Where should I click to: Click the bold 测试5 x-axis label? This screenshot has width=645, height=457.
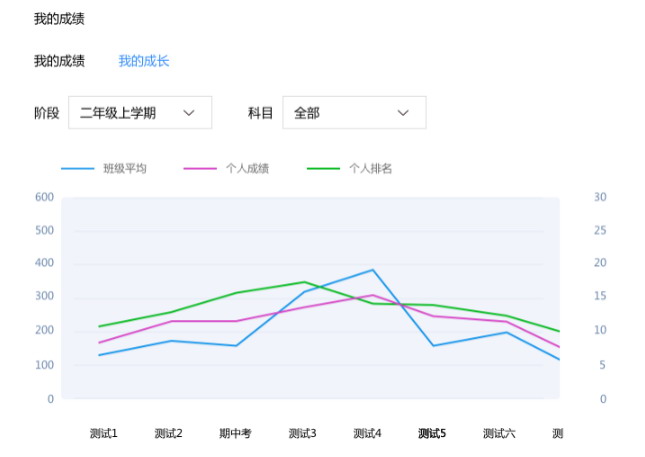click(x=432, y=433)
